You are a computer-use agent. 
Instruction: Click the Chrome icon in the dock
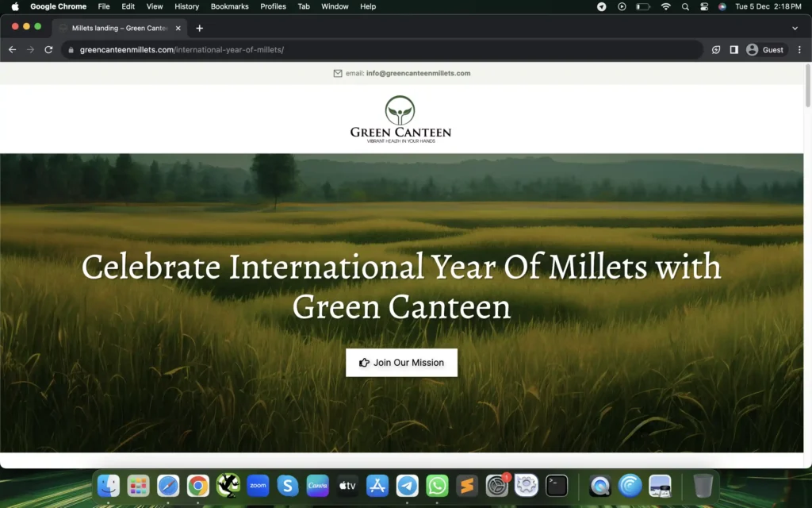pos(197,486)
